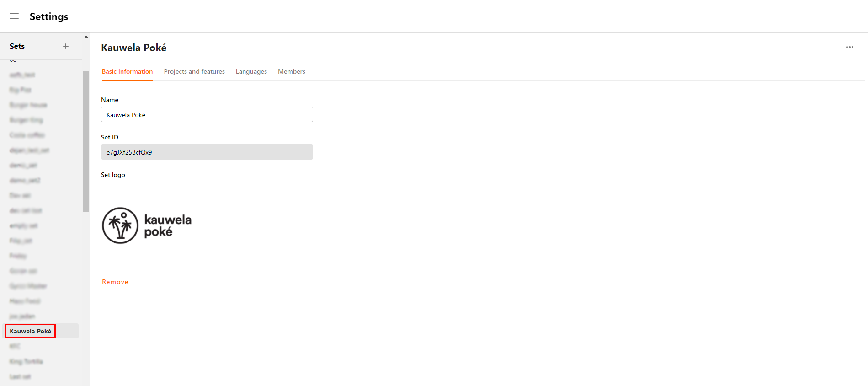Add a new set with plus icon
868x386 pixels.
click(66, 46)
